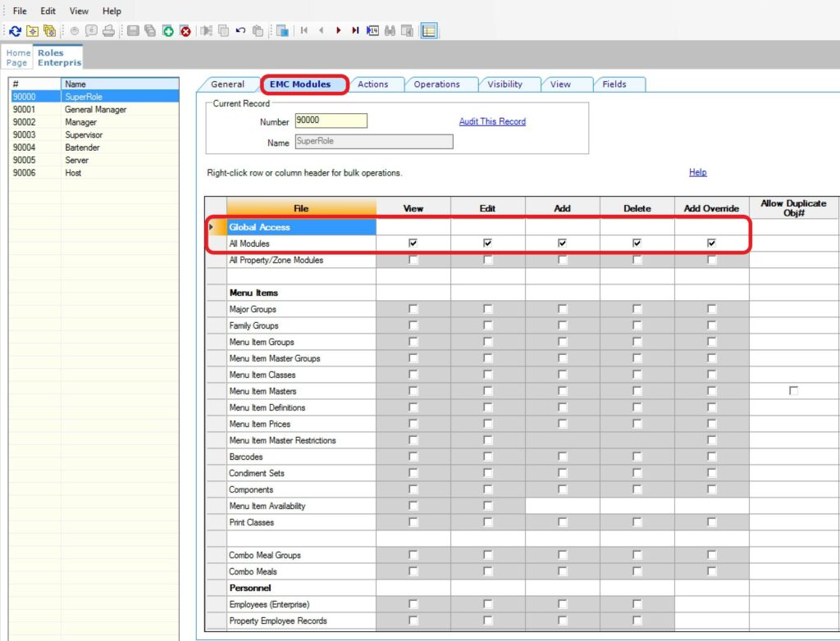
Task: Open the Visibility tab
Action: [504, 84]
